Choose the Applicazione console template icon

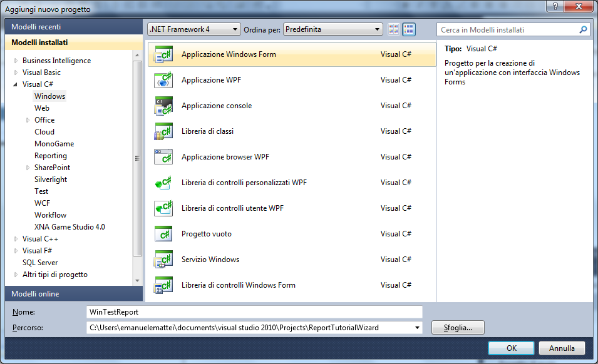click(x=163, y=106)
